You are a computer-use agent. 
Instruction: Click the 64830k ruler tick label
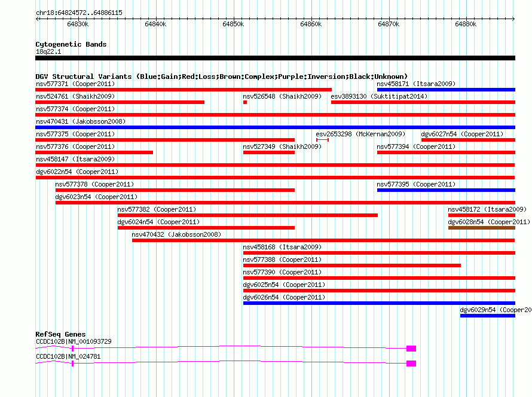(x=78, y=24)
